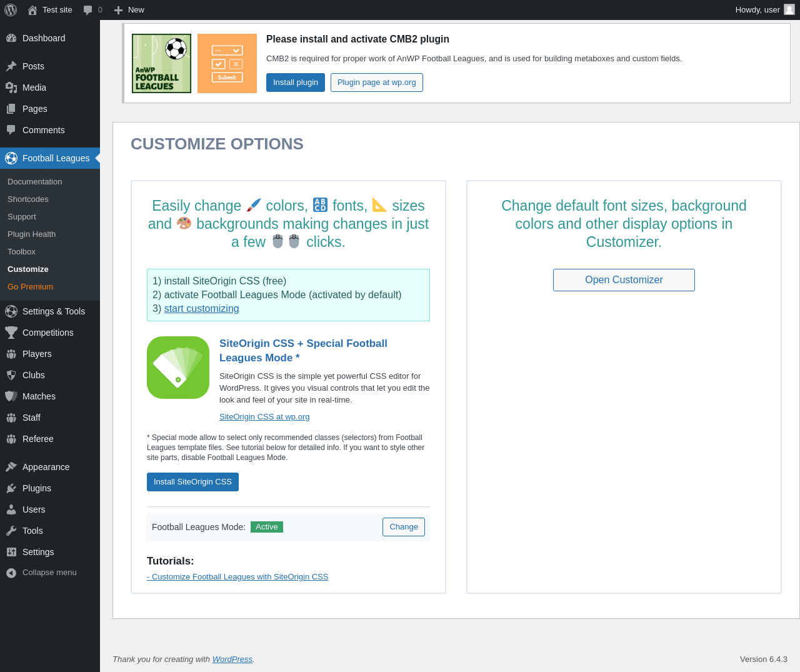This screenshot has width=800, height=672.
Task: Click the Plugins plug icon
Action: [11, 488]
